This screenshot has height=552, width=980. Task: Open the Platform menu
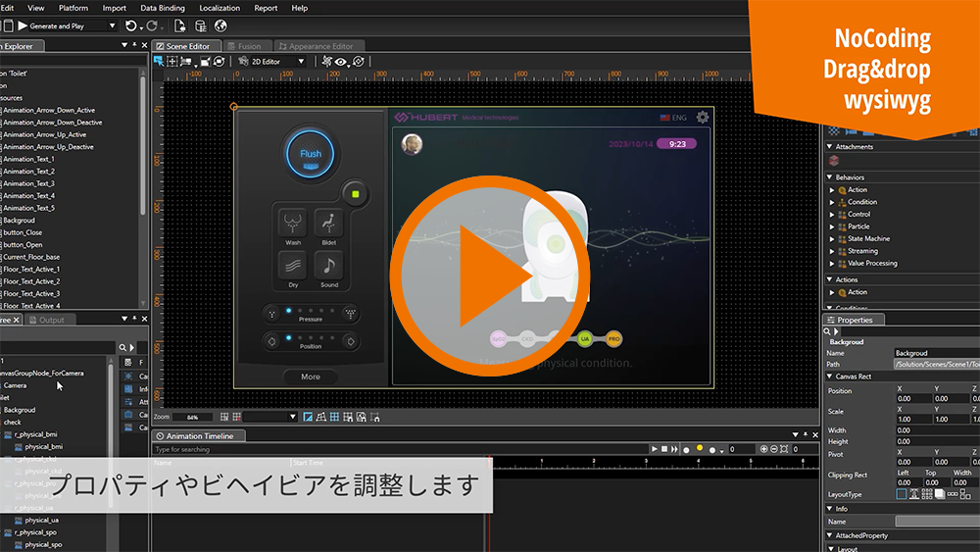tap(73, 8)
